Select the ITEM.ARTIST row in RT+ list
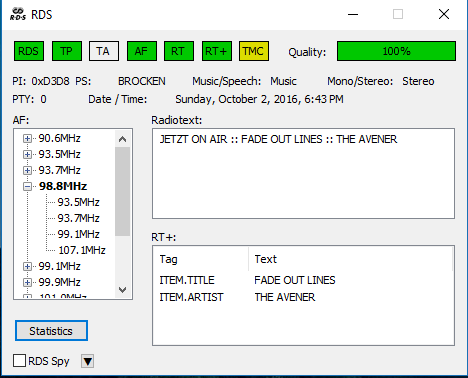Image resolution: width=468 pixels, height=378 pixels. tap(303, 297)
